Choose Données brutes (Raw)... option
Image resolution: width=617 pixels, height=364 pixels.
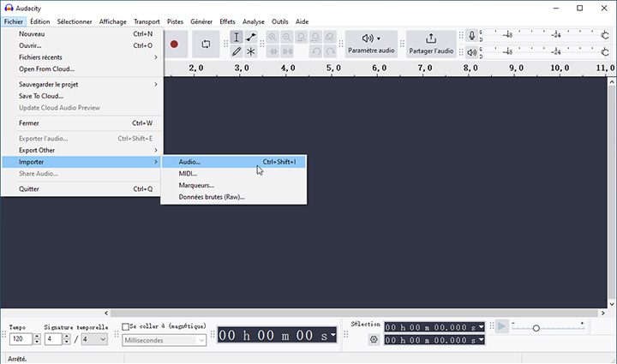234,197
